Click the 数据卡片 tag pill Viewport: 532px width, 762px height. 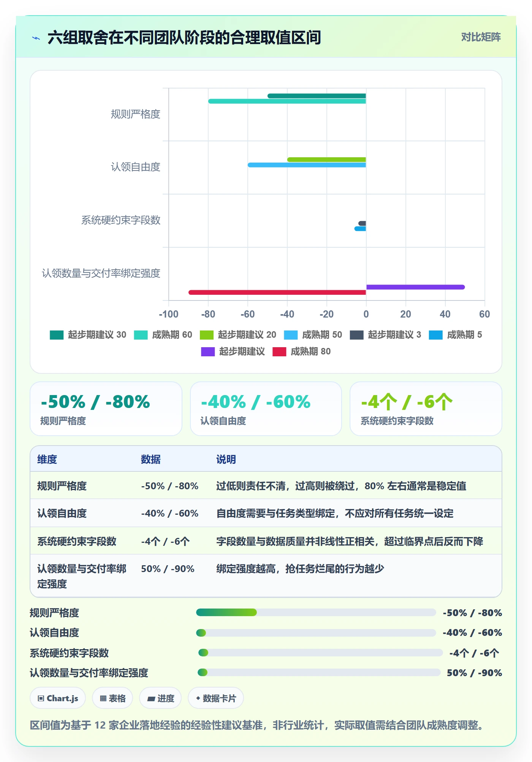(216, 698)
